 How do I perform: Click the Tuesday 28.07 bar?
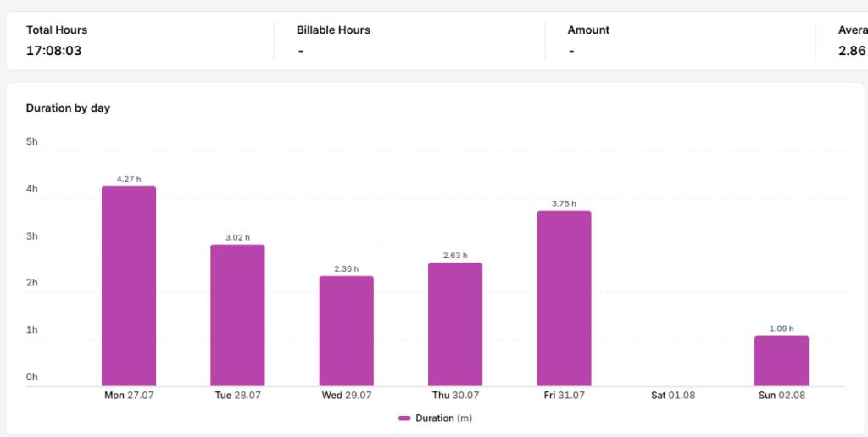[237, 315]
